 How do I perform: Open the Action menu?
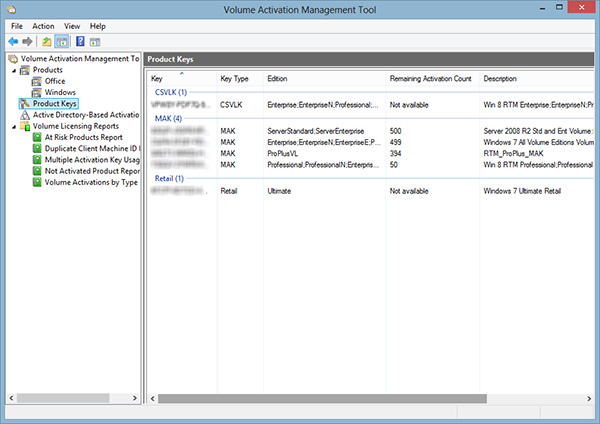[x=43, y=25]
